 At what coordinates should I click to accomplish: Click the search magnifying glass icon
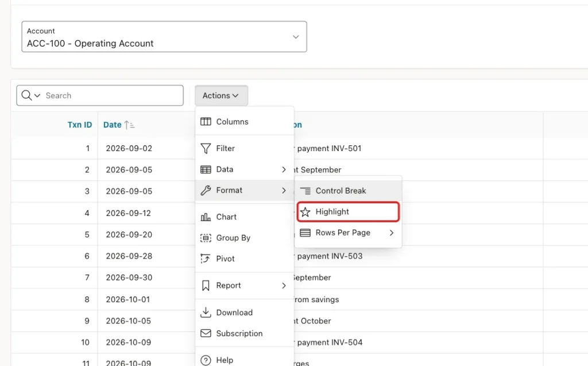pos(26,95)
